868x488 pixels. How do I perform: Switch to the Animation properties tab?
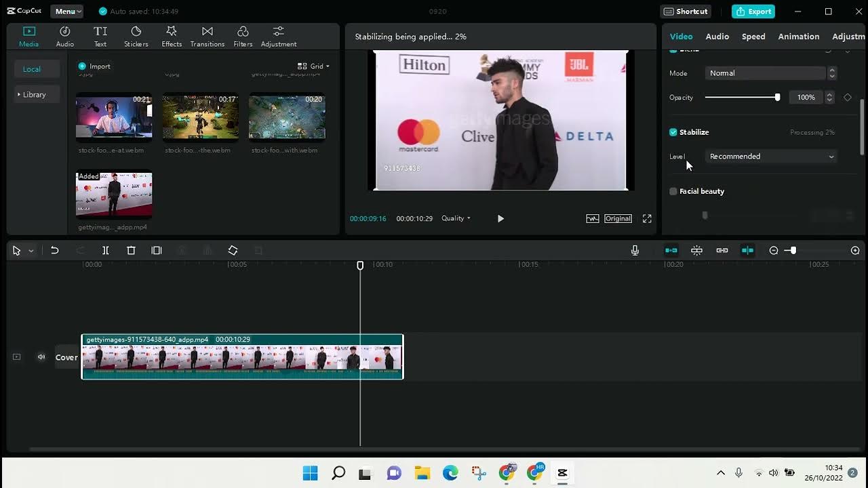coord(799,37)
